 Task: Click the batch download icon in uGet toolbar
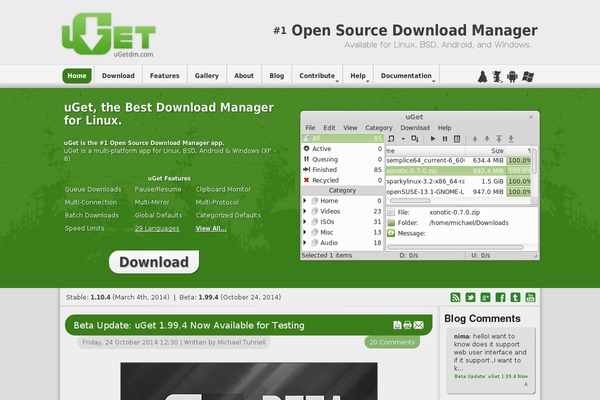pyautogui.click(x=414, y=139)
